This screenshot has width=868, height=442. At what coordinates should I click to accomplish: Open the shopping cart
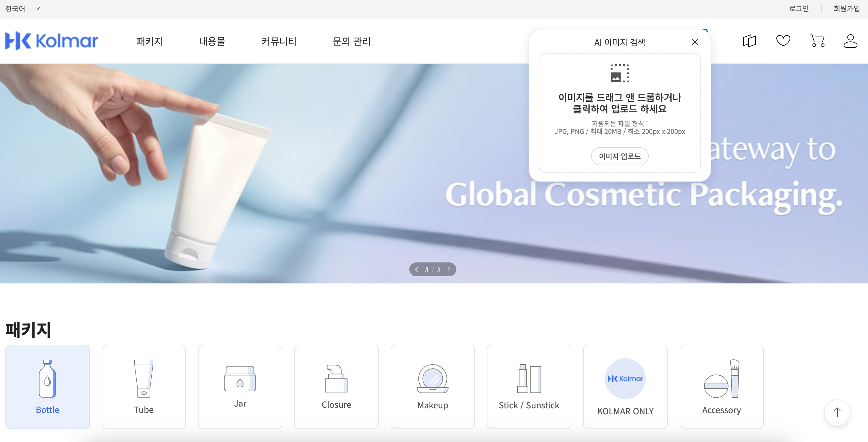click(817, 41)
